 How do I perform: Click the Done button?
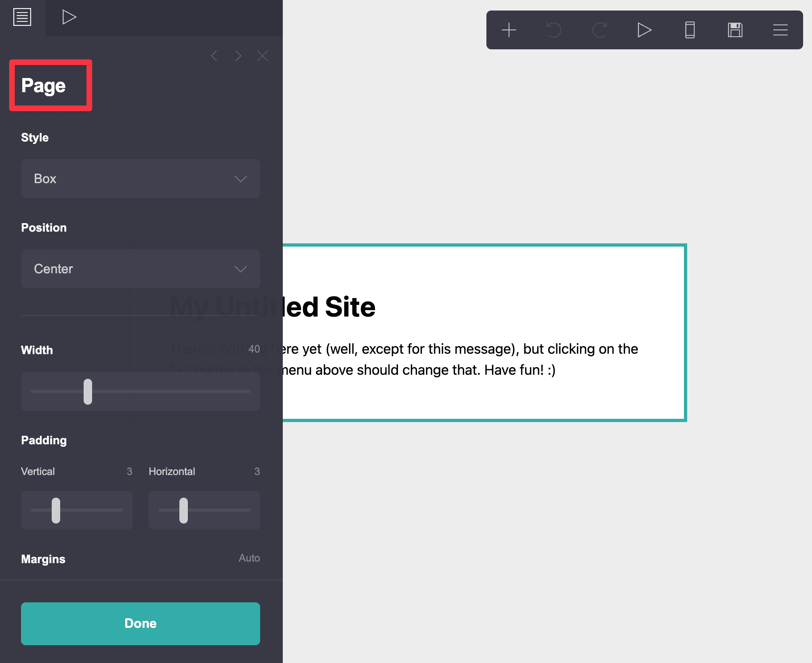(x=140, y=623)
